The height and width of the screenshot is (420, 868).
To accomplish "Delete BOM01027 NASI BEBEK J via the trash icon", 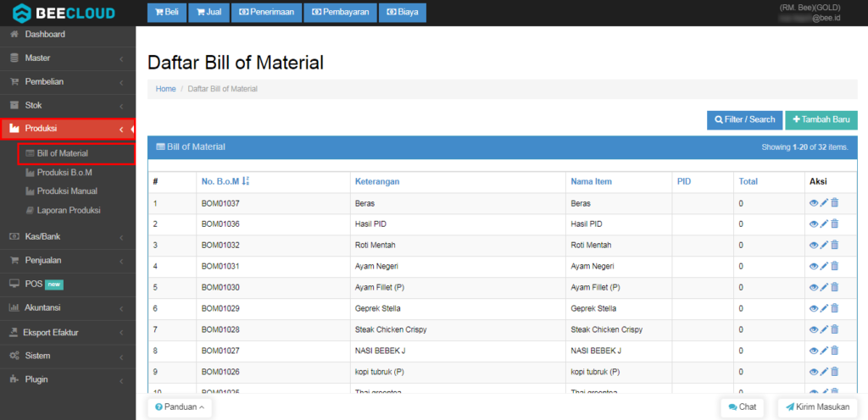I will click(835, 351).
